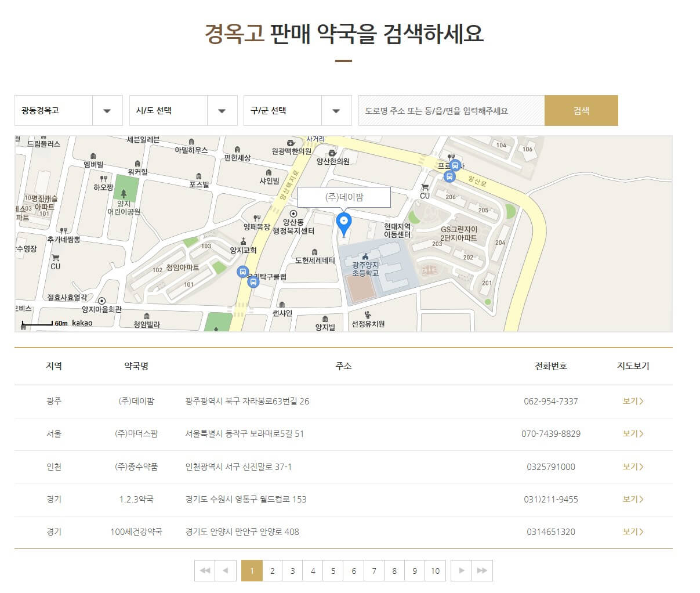Click the blue map pin for (주)데이팜

click(344, 222)
